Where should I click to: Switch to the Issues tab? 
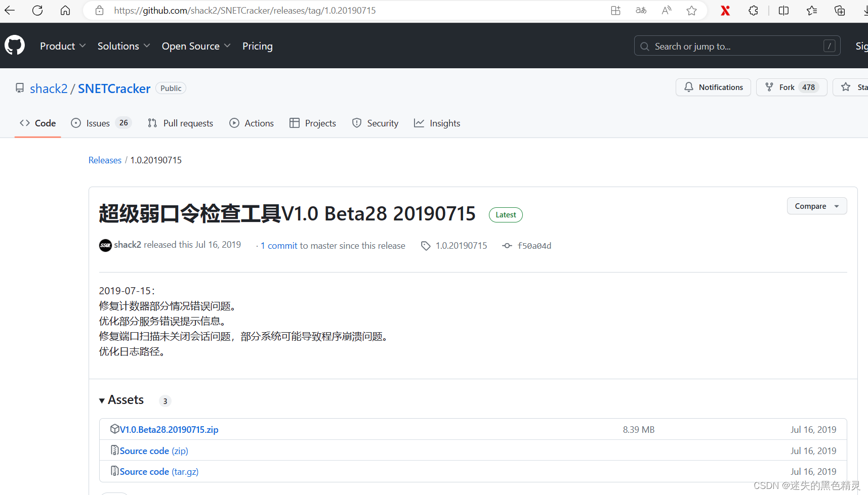tap(101, 123)
